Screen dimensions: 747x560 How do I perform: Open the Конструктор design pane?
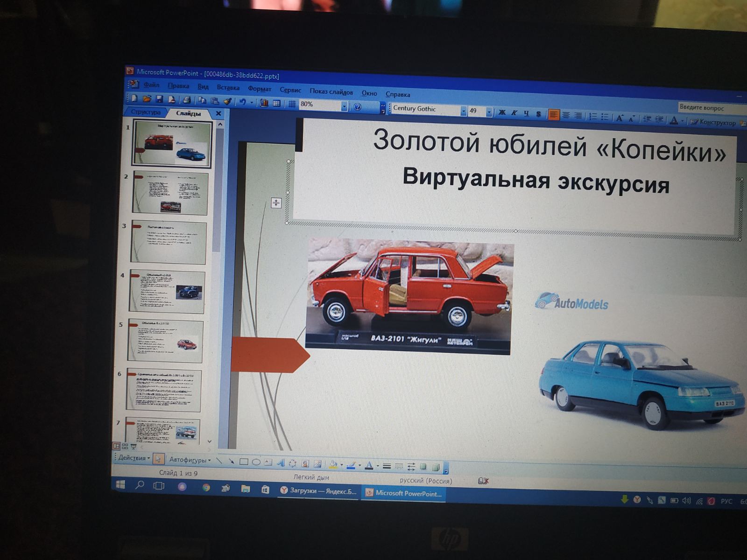pos(713,122)
